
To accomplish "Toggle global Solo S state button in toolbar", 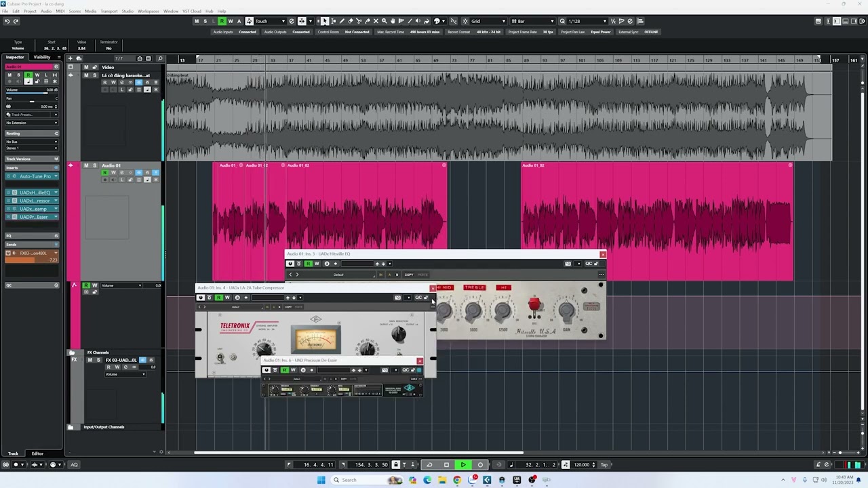I will pyautogui.click(x=205, y=21).
